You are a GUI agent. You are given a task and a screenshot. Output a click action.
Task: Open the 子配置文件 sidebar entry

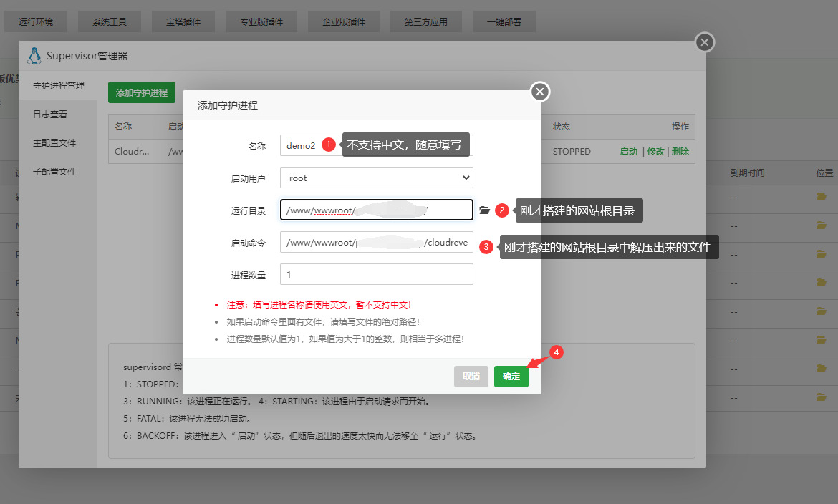point(56,170)
